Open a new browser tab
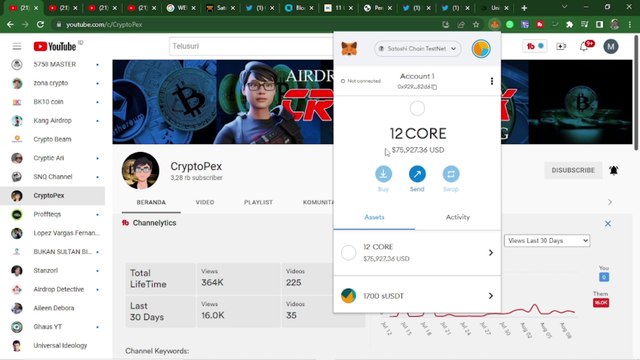The width and height of the screenshot is (640, 360). pyautogui.click(x=524, y=8)
